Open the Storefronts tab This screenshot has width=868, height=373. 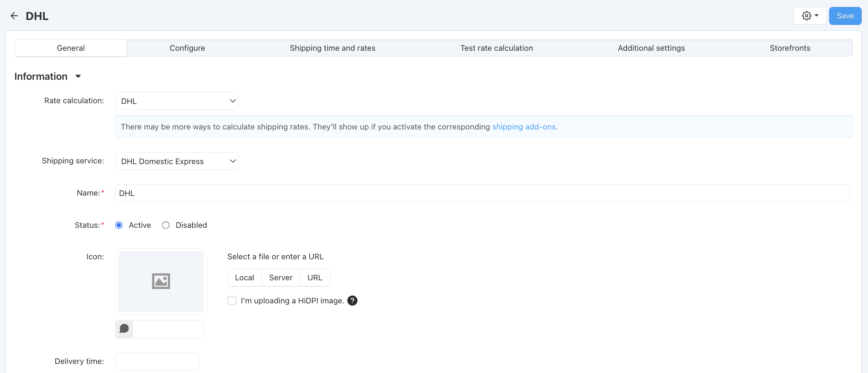[x=790, y=48]
